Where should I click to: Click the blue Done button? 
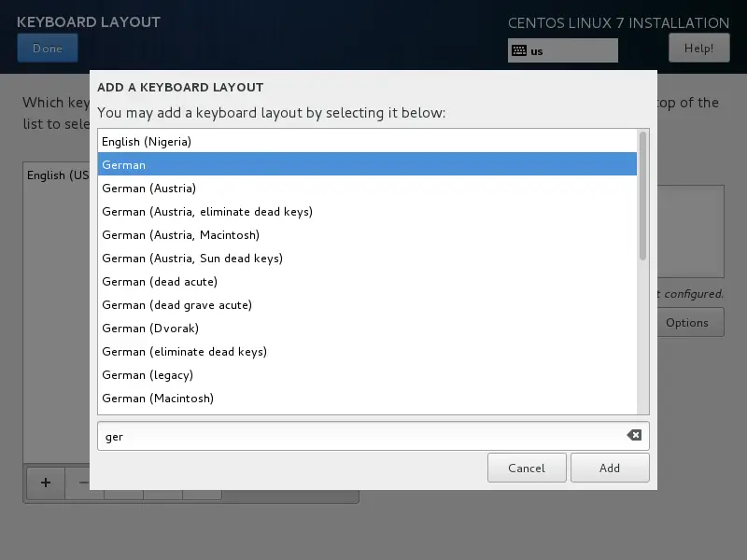click(x=48, y=49)
